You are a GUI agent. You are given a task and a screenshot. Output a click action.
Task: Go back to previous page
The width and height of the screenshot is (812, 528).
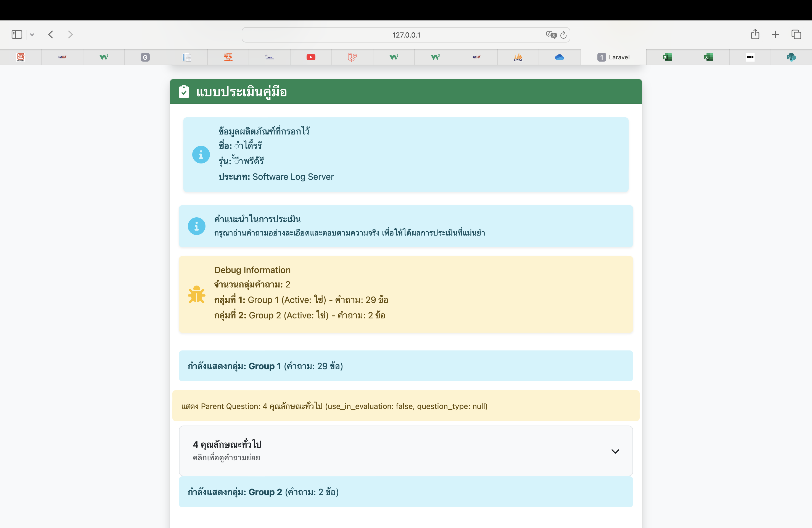coord(51,35)
